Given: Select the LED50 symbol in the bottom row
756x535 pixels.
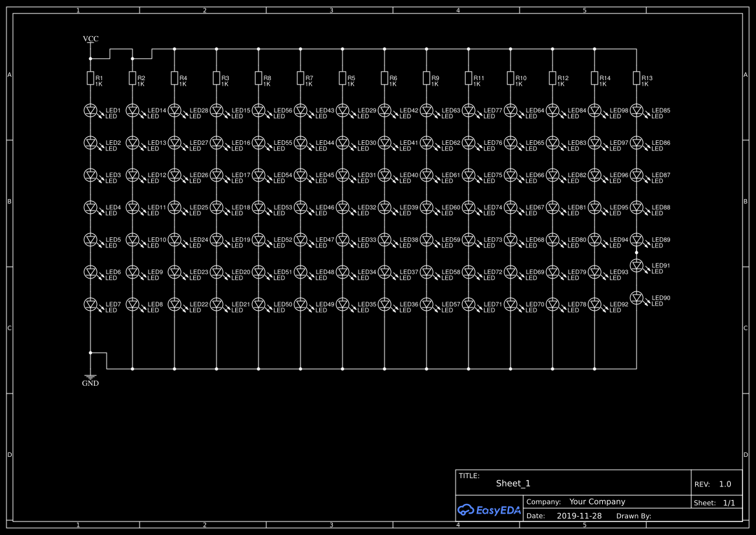Looking at the screenshot, I should 258,303.
